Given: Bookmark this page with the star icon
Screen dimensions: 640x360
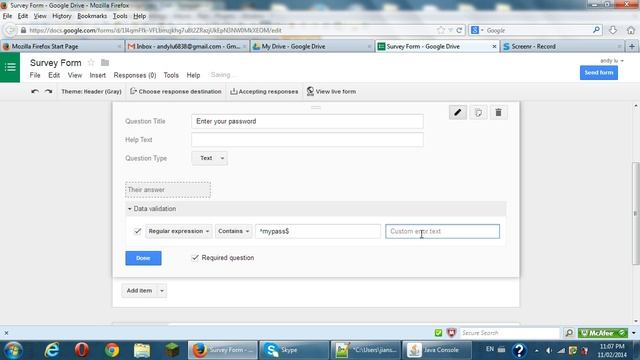Looking at the screenshot, I should coord(441,30).
